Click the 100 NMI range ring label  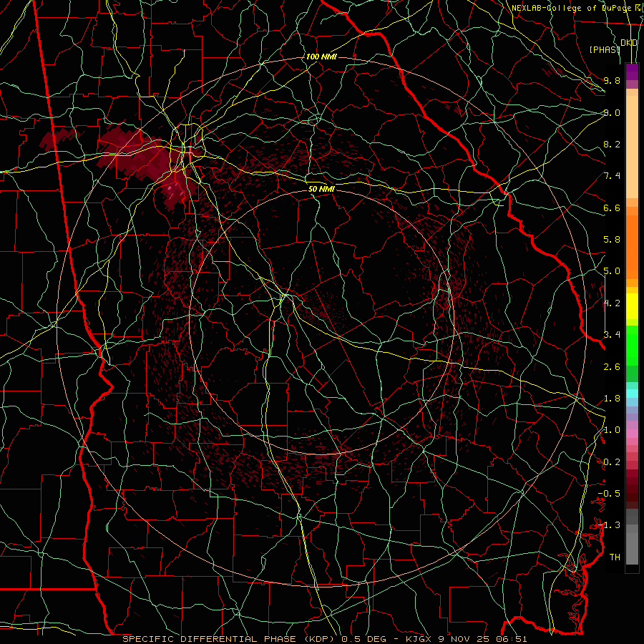[x=321, y=57]
